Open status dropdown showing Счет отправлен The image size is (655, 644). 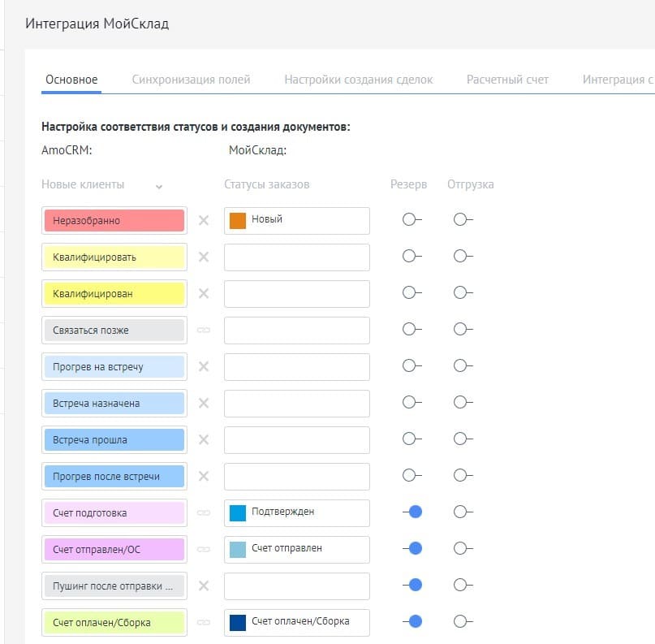click(x=296, y=550)
